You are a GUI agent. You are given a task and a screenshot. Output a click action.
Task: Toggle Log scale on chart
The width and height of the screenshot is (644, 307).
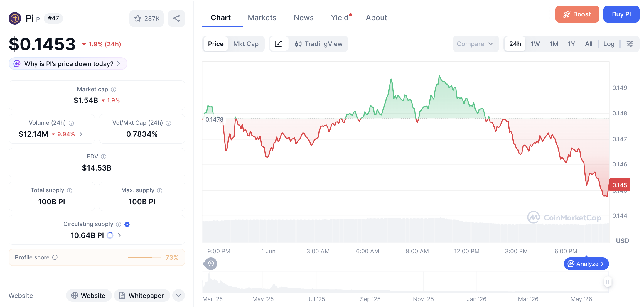[609, 44]
